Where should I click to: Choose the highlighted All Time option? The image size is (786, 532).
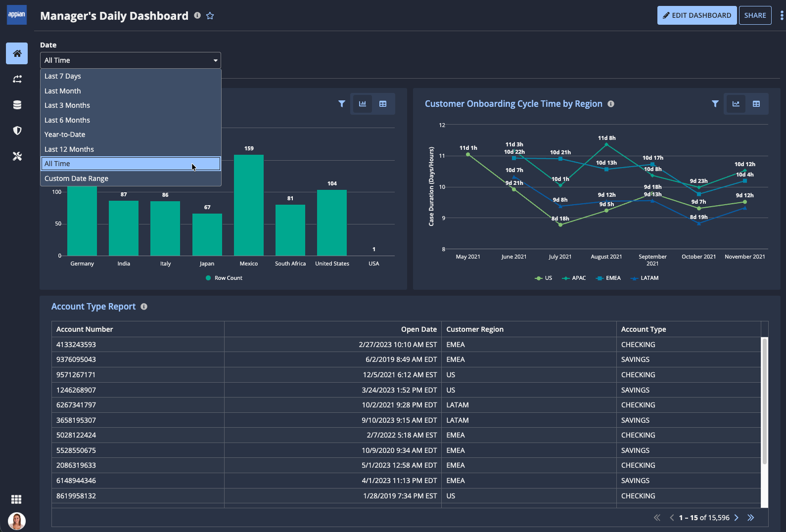(131, 164)
